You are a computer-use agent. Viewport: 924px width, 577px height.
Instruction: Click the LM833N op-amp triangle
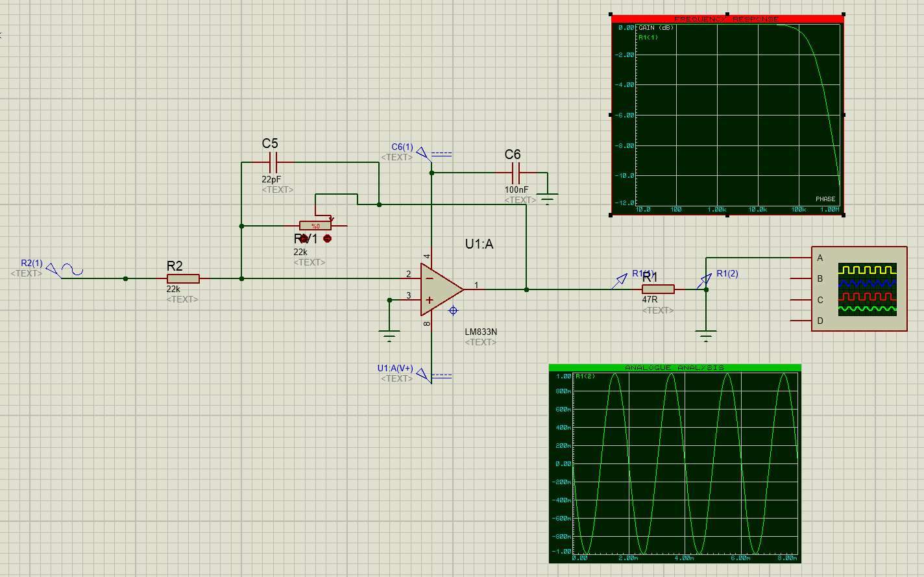(440, 289)
